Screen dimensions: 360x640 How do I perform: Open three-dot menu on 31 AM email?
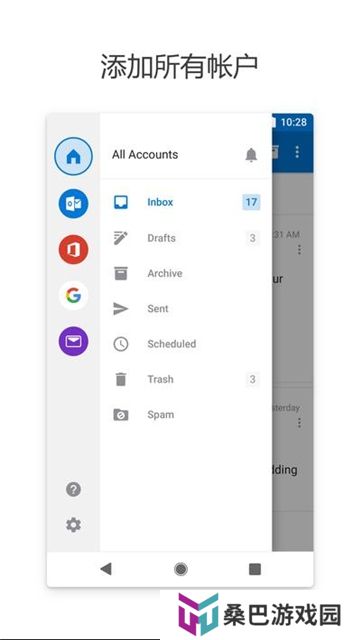pos(299,249)
